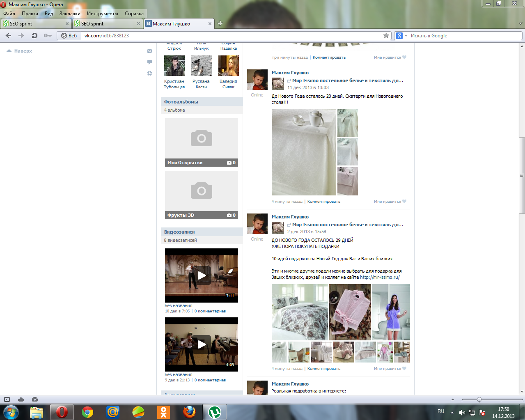This screenshot has width=525, height=420.
Task: Click the volume speaker tray icon
Action: (462, 412)
